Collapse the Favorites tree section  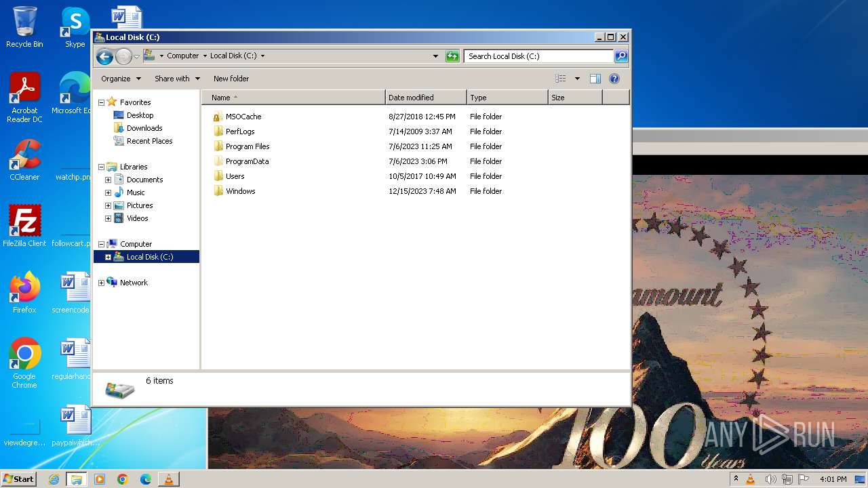[x=102, y=102]
